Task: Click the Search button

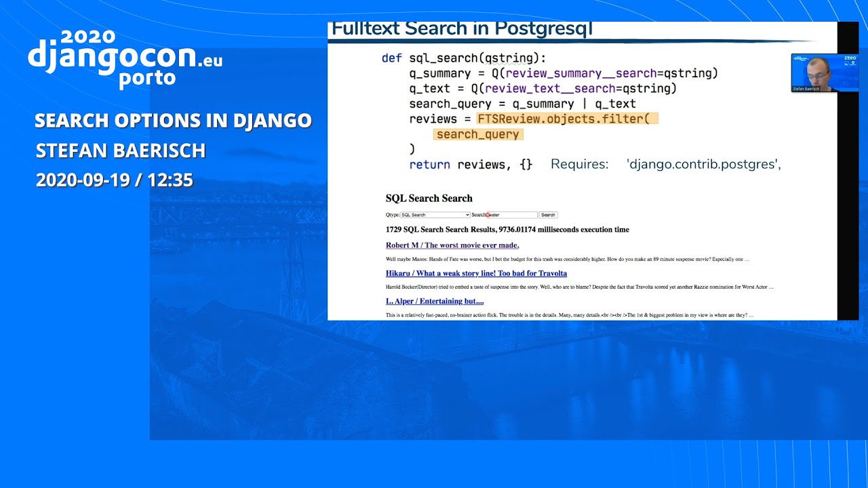Action: tap(548, 215)
